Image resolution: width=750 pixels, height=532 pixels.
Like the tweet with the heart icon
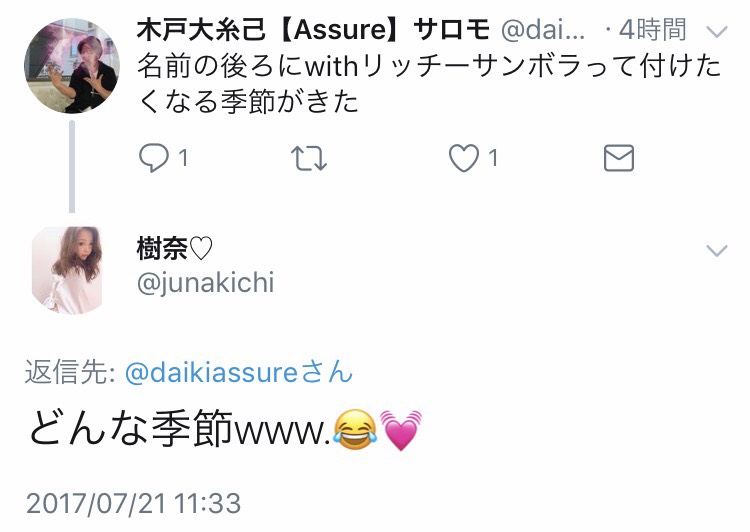coord(463,158)
